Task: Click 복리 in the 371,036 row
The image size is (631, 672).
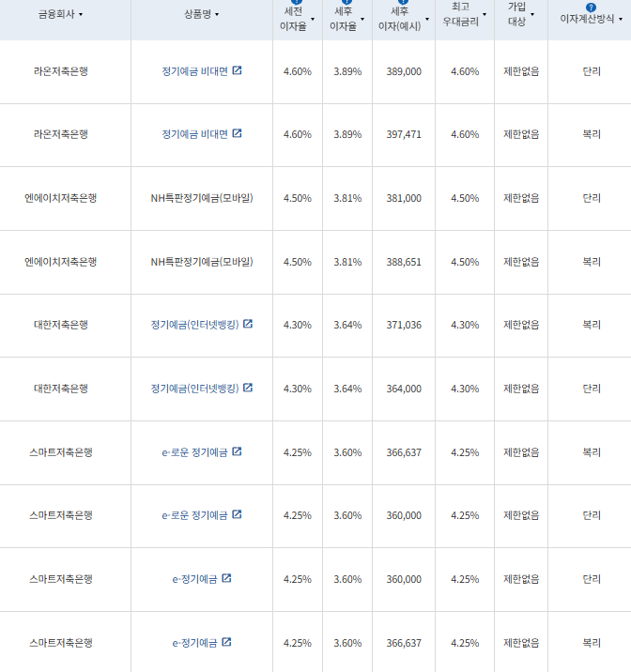Action: [x=592, y=325]
